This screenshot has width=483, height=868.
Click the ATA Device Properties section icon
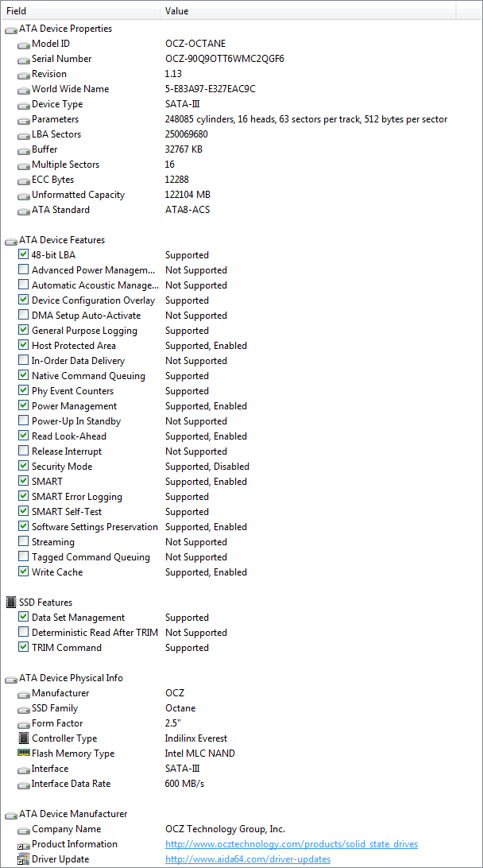pyautogui.click(x=10, y=29)
